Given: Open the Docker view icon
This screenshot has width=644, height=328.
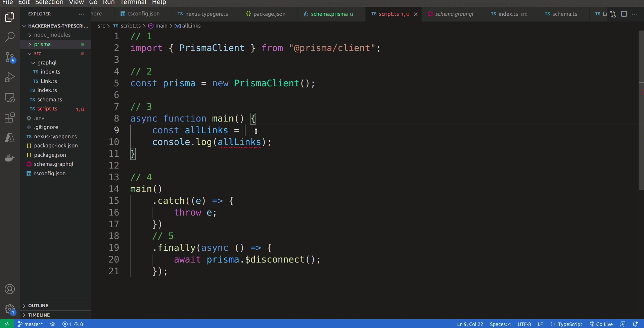Looking at the screenshot, I should click(x=10, y=158).
